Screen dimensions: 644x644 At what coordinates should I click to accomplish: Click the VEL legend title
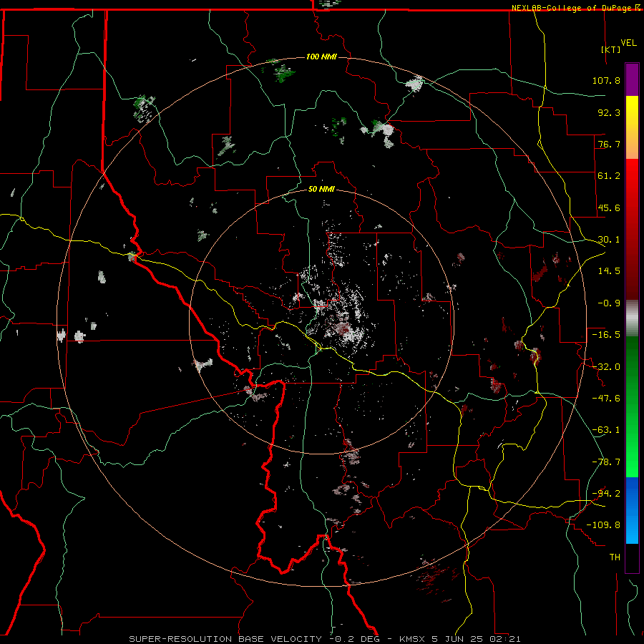coord(628,43)
